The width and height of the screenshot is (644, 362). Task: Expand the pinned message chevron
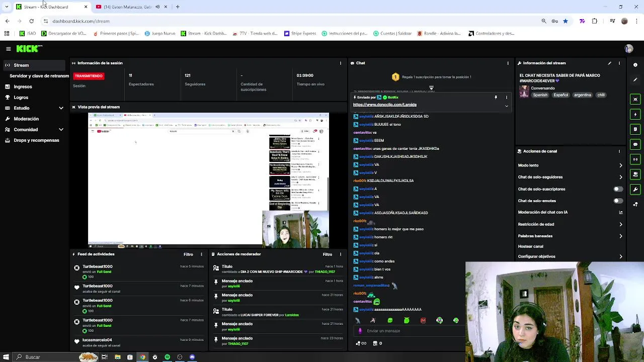[507, 107]
